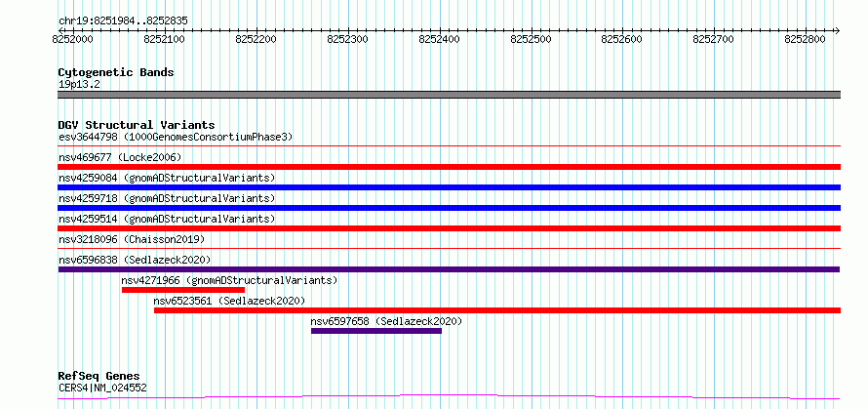Click the purple nsv6596838 variant bar
The width and height of the screenshot is (868, 409).
[x=449, y=269]
